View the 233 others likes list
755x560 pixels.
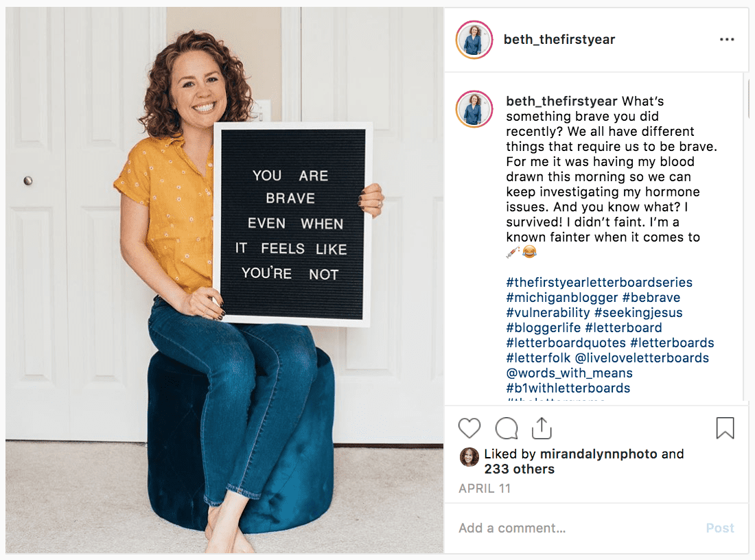(519, 469)
